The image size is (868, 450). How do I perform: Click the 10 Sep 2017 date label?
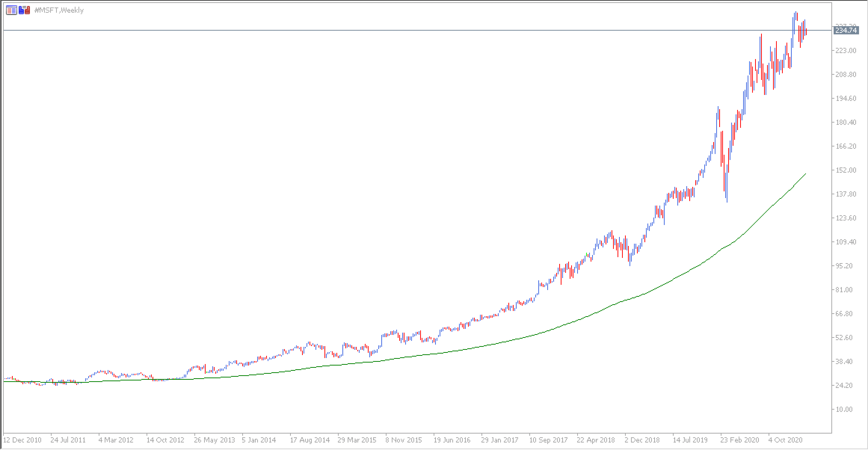pos(548,440)
